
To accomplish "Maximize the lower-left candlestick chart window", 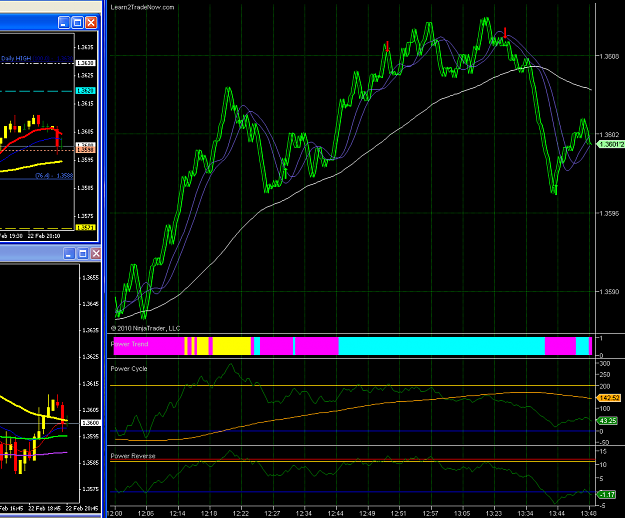I will (x=83, y=253).
